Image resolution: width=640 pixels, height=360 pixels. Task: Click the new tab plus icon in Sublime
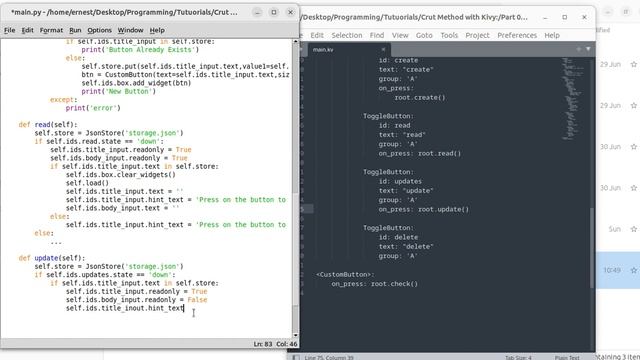578,49
